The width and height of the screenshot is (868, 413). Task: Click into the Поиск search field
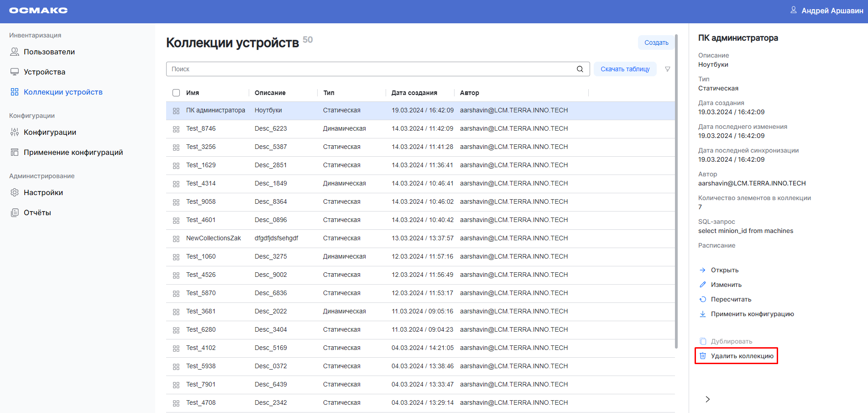pos(370,69)
